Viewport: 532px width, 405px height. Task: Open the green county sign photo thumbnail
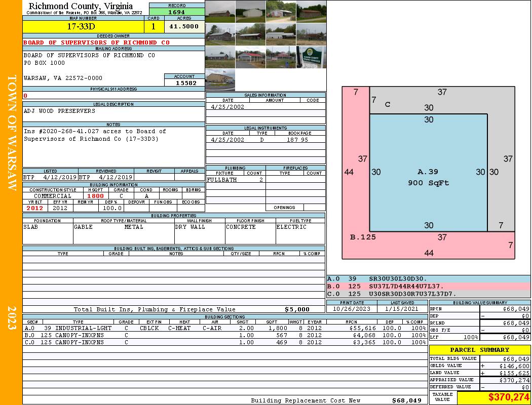click(312, 57)
